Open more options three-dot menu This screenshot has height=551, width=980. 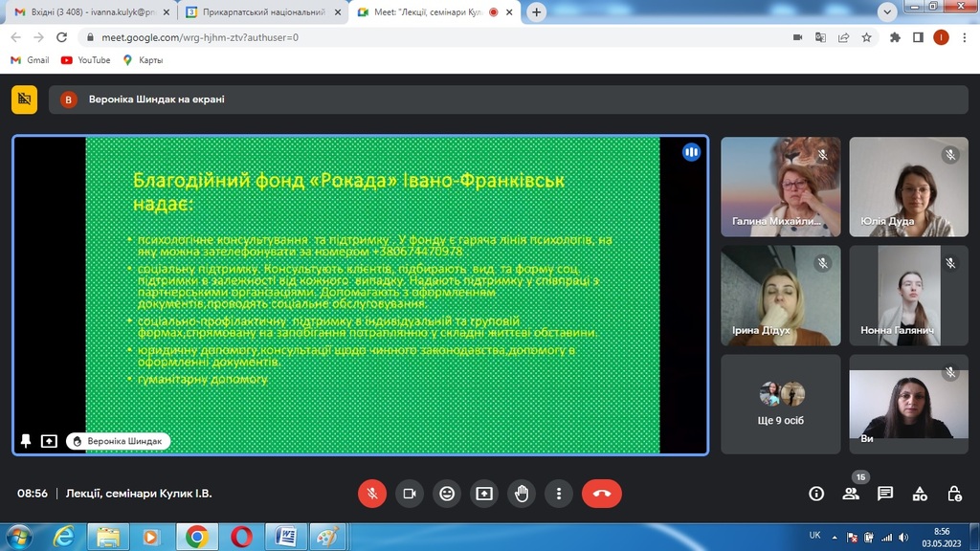[559, 494]
